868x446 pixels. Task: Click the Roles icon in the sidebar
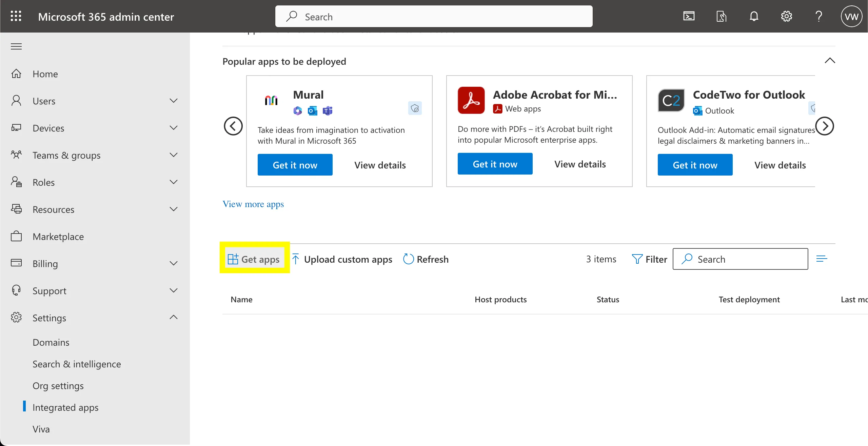(16, 182)
